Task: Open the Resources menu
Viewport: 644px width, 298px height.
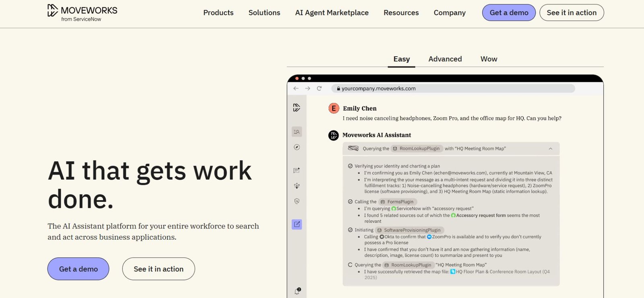Action: point(401,12)
